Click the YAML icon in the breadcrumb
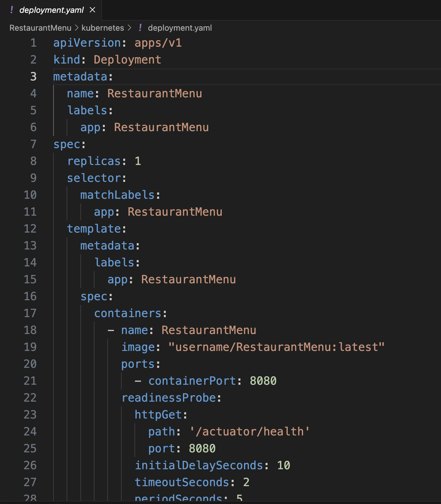The width and height of the screenshot is (441, 504). 140,28
